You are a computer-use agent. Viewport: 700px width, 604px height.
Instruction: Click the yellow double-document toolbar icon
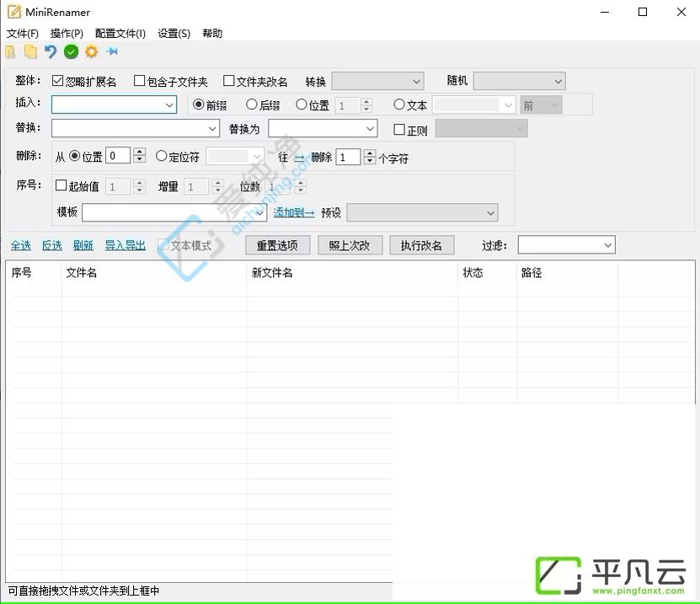coord(30,51)
